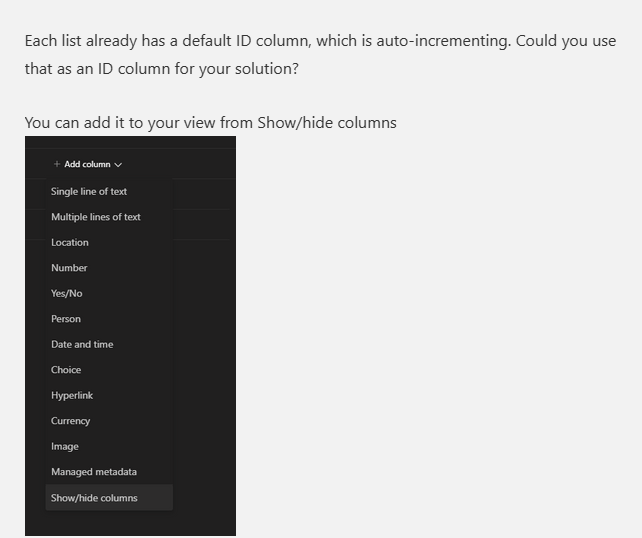Click the plus icon beside Add column
The height and width of the screenshot is (538, 642).
[57, 164]
